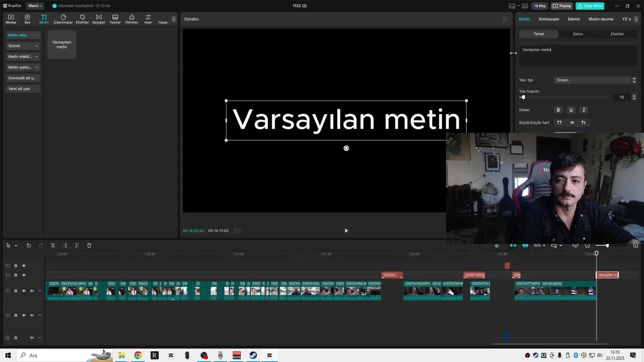The width and height of the screenshot is (644, 362).
Task: Click the Paylaş share button
Action: [x=562, y=6]
